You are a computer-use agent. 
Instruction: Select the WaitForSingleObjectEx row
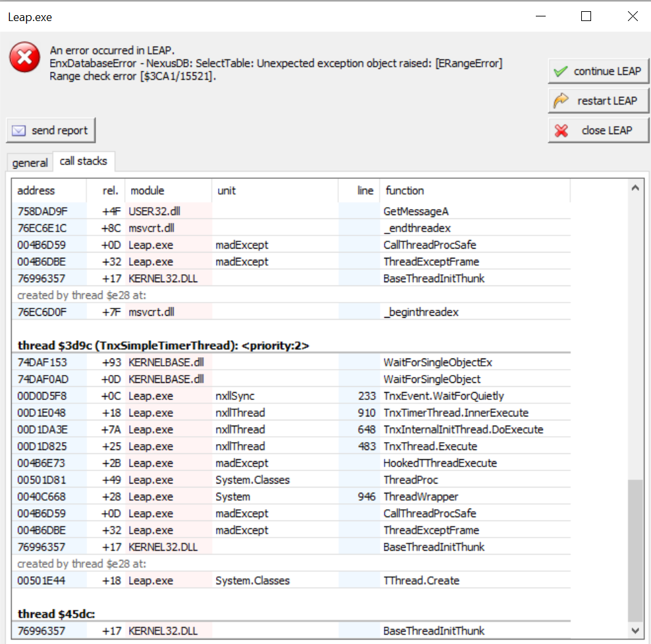coord(291,362)
